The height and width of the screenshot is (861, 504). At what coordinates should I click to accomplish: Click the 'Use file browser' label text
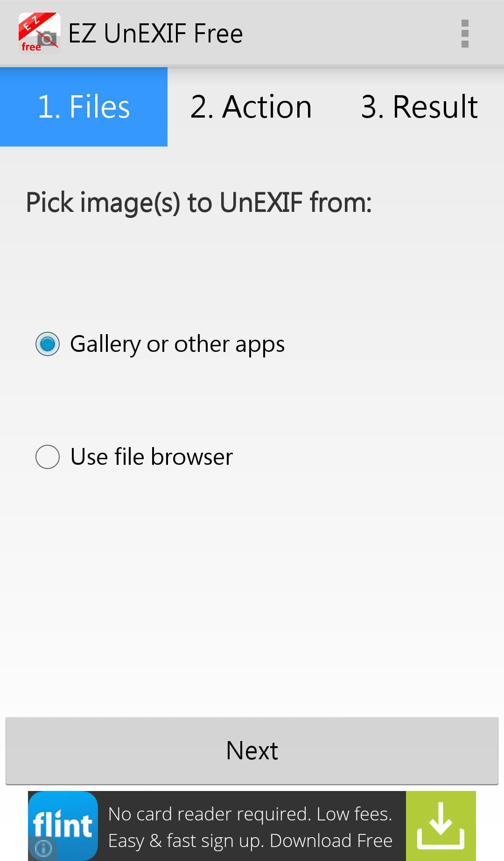(x=152, y=457)
